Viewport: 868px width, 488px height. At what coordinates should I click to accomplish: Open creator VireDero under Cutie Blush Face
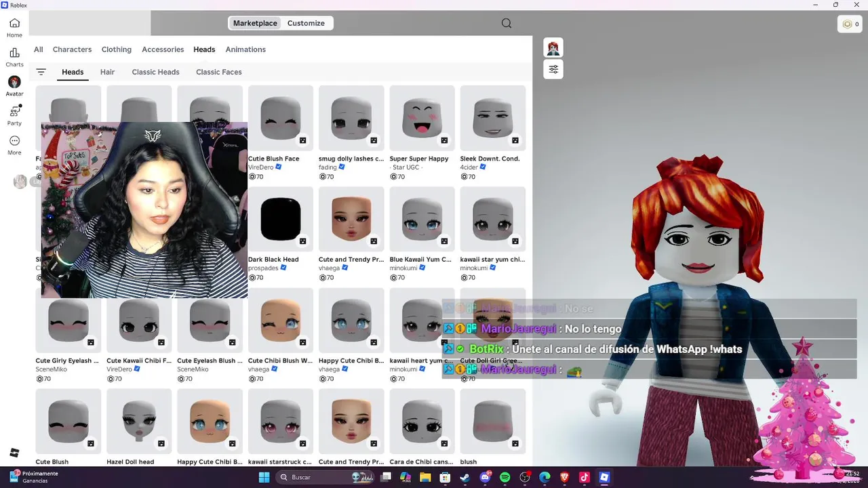(260, 167)
